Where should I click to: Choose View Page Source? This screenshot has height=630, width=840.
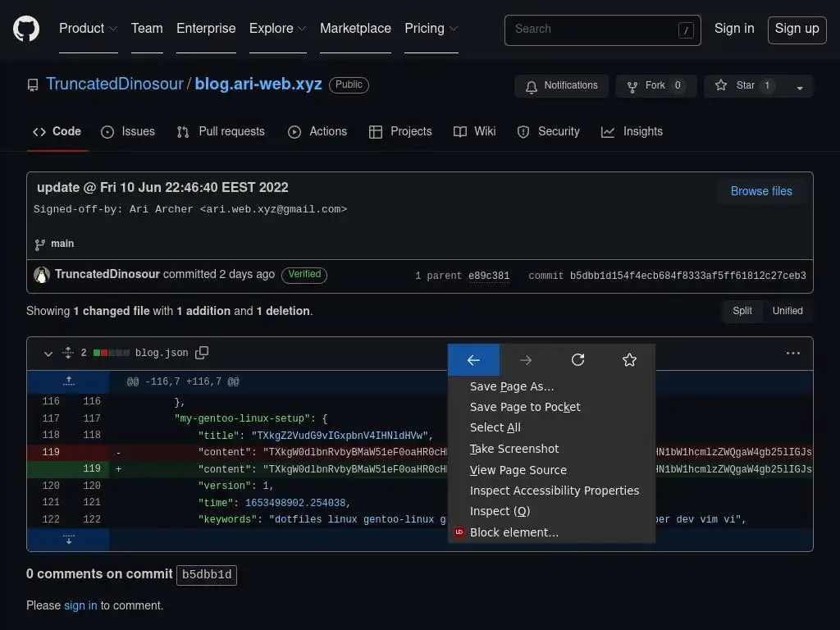click(x=552, y=470)
